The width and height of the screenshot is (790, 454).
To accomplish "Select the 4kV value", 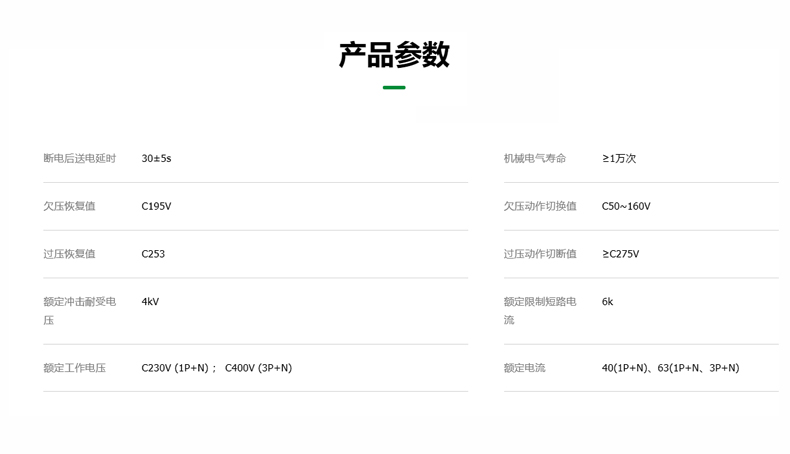I will point(150,302).
